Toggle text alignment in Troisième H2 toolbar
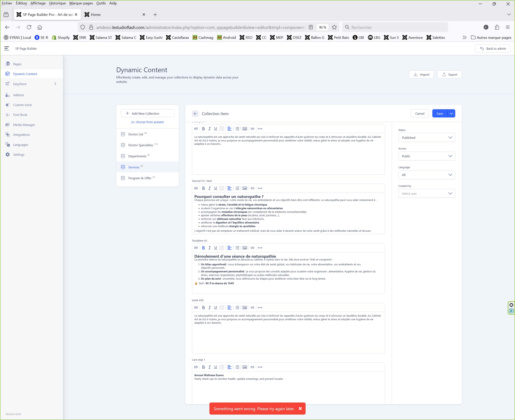This screenshot has height=420, width=515. pyautogui.click(x=229, y=248)
